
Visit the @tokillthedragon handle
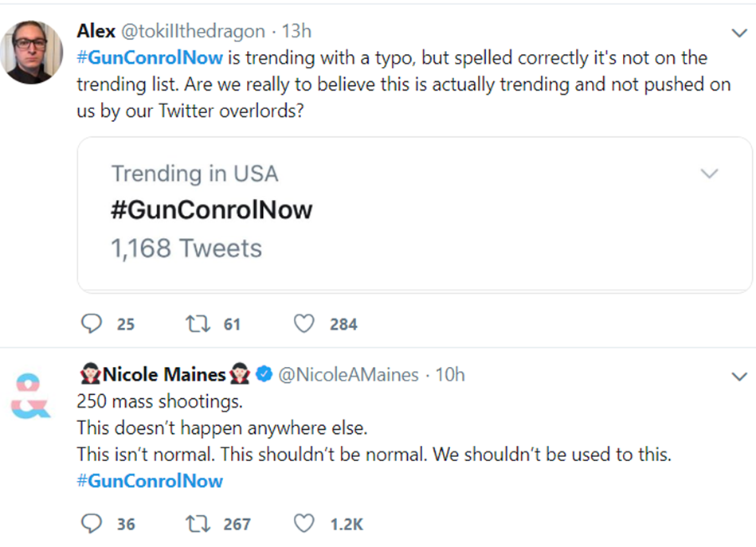(193, 31)
